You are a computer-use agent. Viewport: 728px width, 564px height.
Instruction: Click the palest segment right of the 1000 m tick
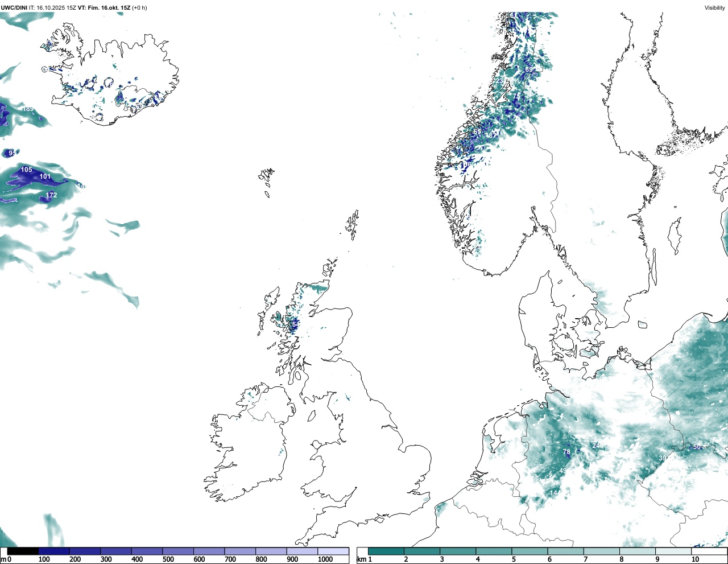(x=333, y=551)
